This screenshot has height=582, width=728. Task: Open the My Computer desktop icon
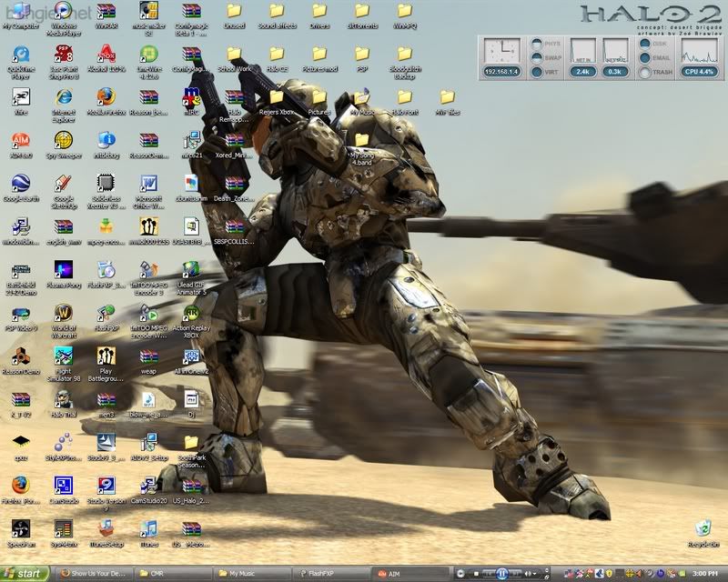click(20, 15)
